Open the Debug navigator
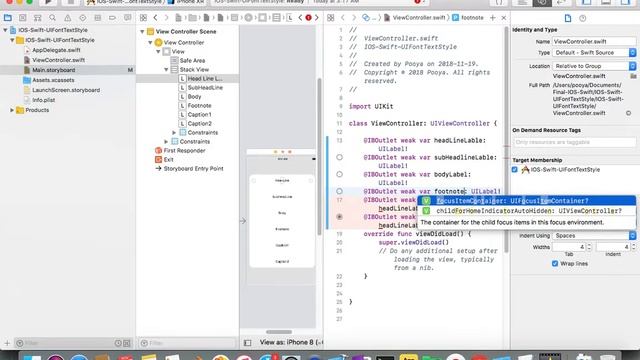 point(98,18)
